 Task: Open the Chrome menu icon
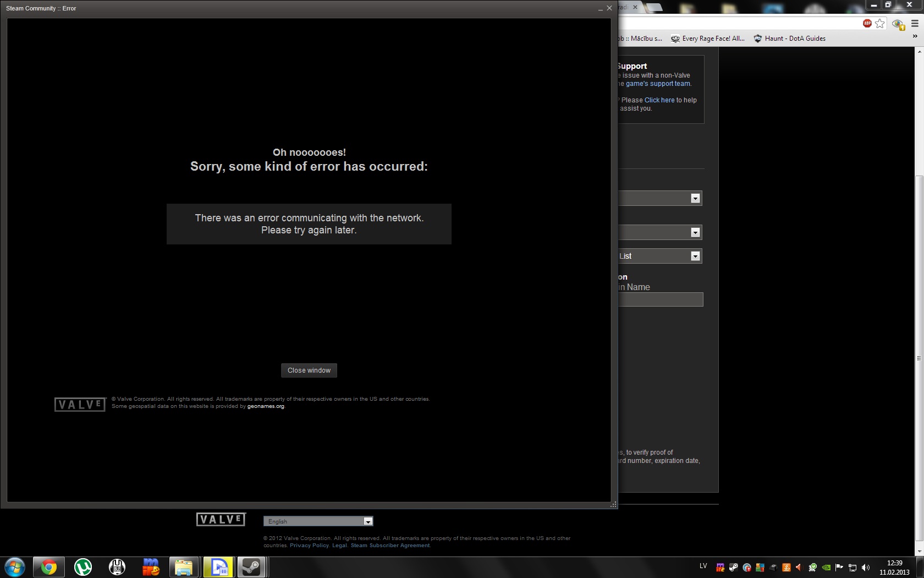tap(915, 24)
